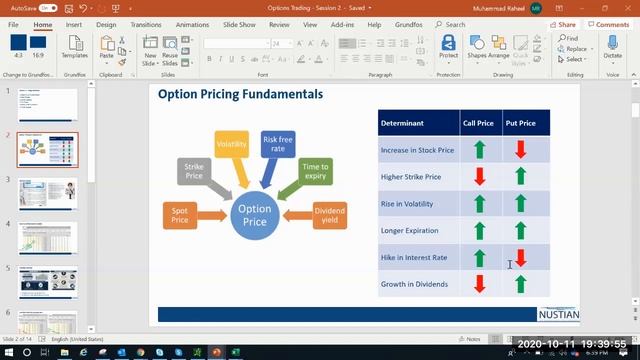Click the Paste button
Screen dimensions: 640x360
(107, 47)
